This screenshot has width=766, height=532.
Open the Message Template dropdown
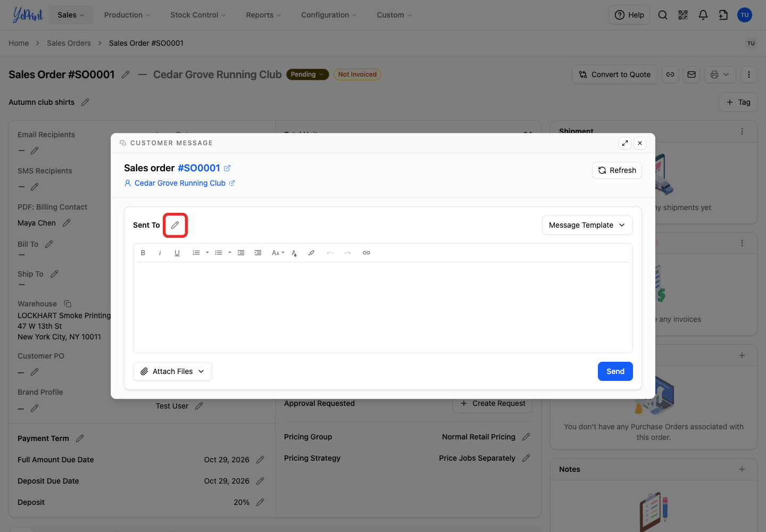587,225
